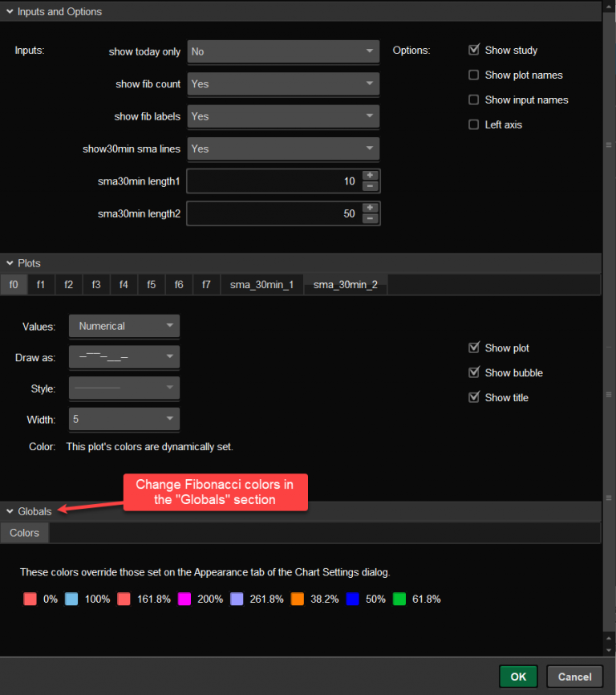This screenshot has height=695, width=616.
Task: Decrease sma30min length1 with minus stepper
Action: point(370,186)
